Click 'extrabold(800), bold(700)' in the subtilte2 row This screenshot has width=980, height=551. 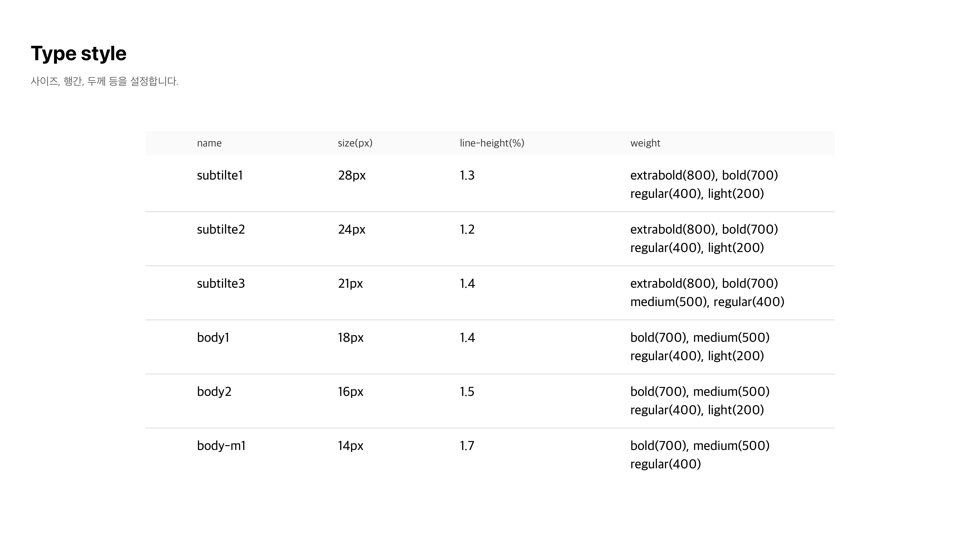[x=704, y=229]
